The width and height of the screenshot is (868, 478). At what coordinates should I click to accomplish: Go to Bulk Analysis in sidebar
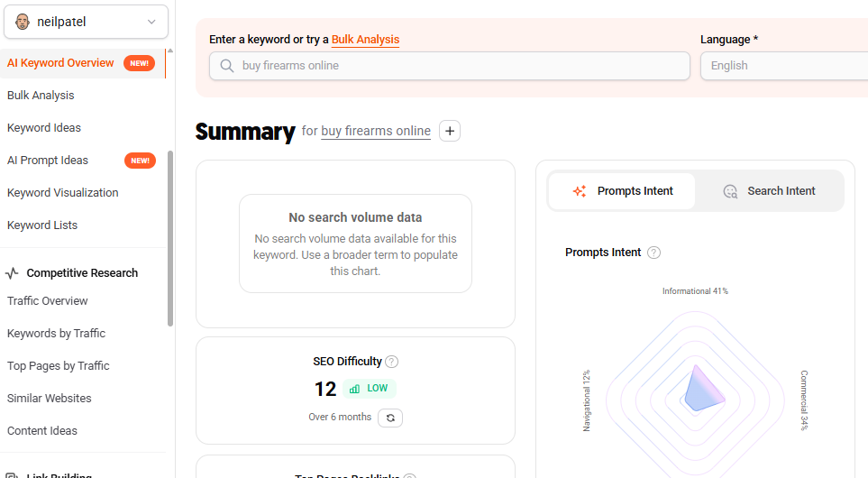click(x=41, y=96)
